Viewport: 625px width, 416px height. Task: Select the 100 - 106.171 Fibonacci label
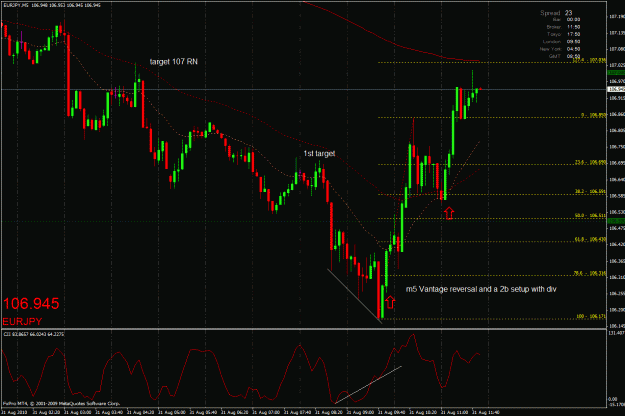tap(591, 316)
